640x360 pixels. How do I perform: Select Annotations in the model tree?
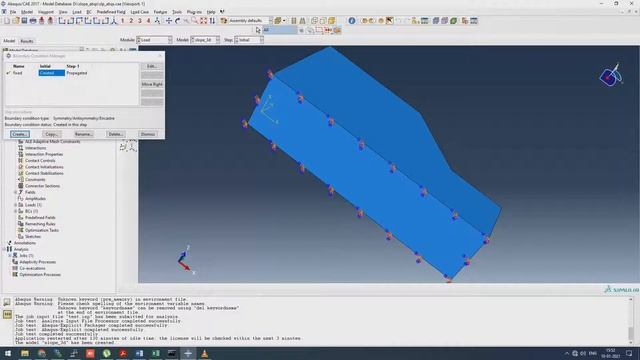point(25,243)
